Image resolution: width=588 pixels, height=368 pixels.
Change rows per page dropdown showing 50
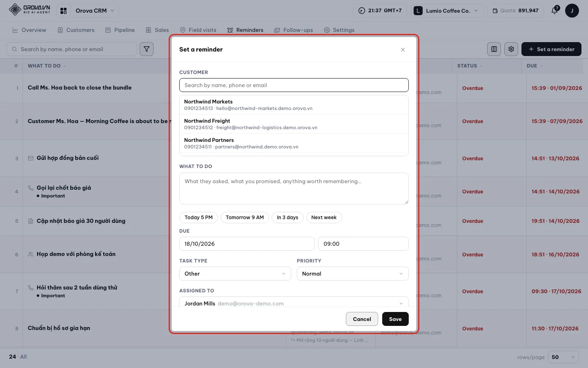pyautogui.click(x=563, y=357)
